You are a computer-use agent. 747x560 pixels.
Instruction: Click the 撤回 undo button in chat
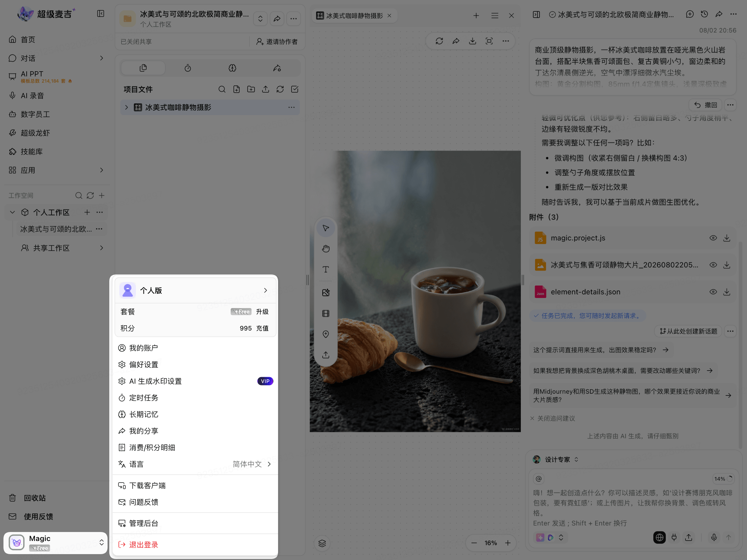(x=705, y=105)
